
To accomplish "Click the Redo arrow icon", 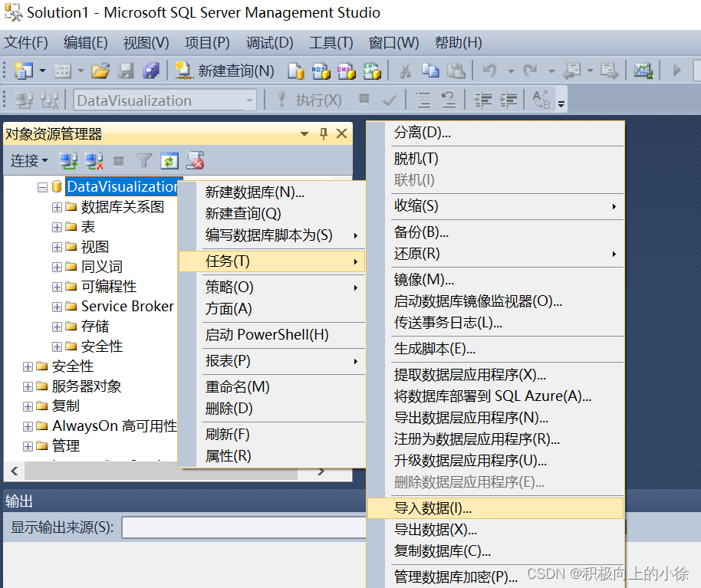I will [x=531, y=71].
